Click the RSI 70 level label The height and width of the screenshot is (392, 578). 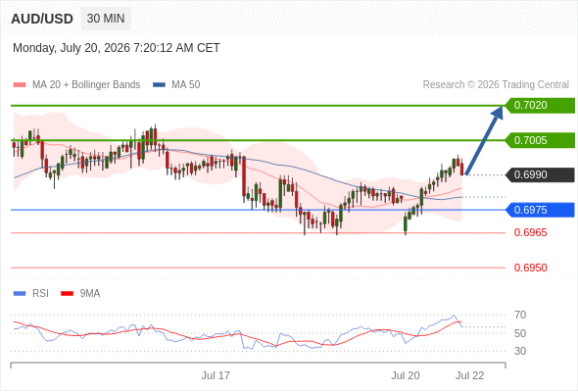[x=520, y=315]
